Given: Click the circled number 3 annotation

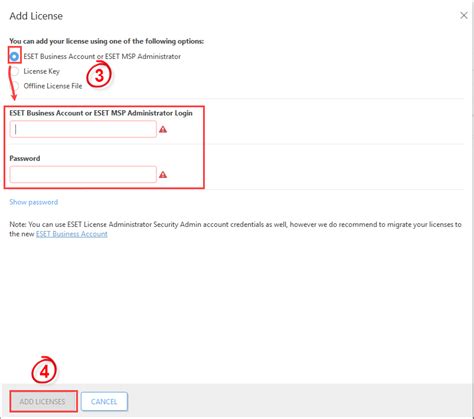Looking at the screenshot, I should [x=99, y=75].
